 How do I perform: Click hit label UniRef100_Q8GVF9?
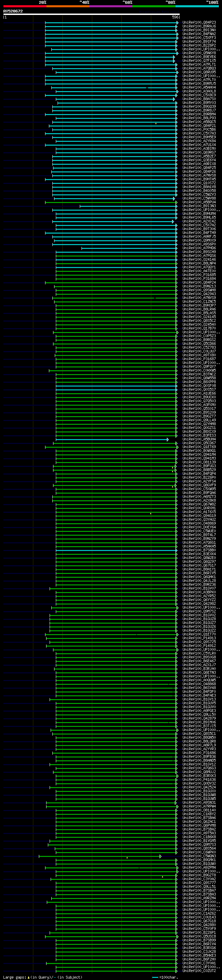coord(199,485)
